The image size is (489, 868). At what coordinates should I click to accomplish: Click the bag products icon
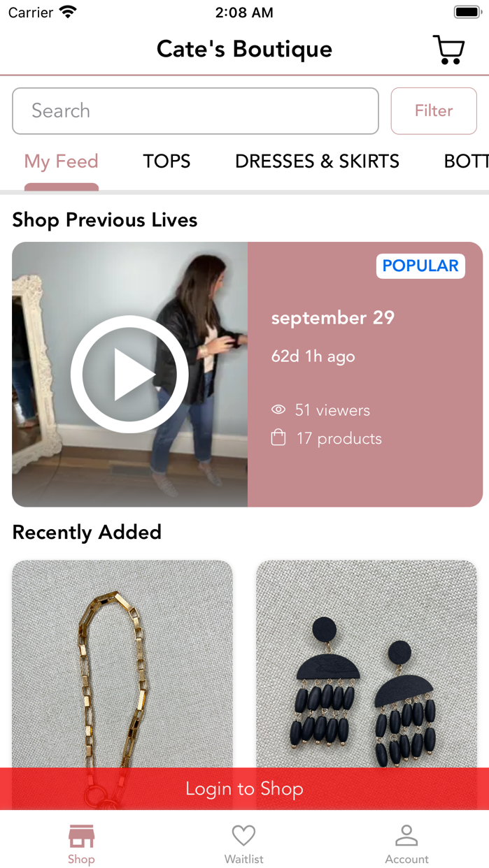click(278, 438)
